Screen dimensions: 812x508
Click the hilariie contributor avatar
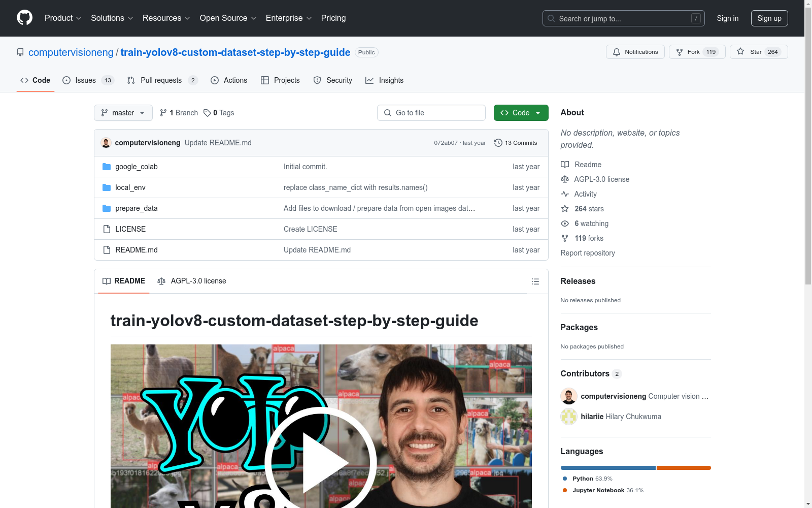click(x=568, y=417)
